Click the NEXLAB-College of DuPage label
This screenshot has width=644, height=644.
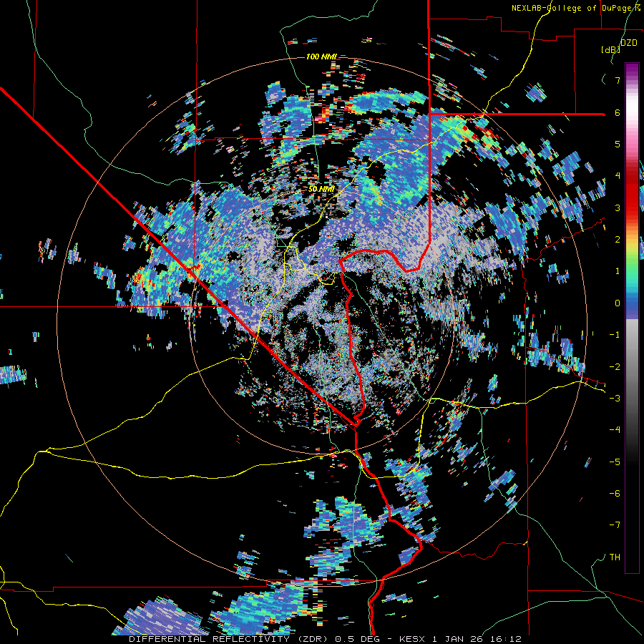point(576,8)
